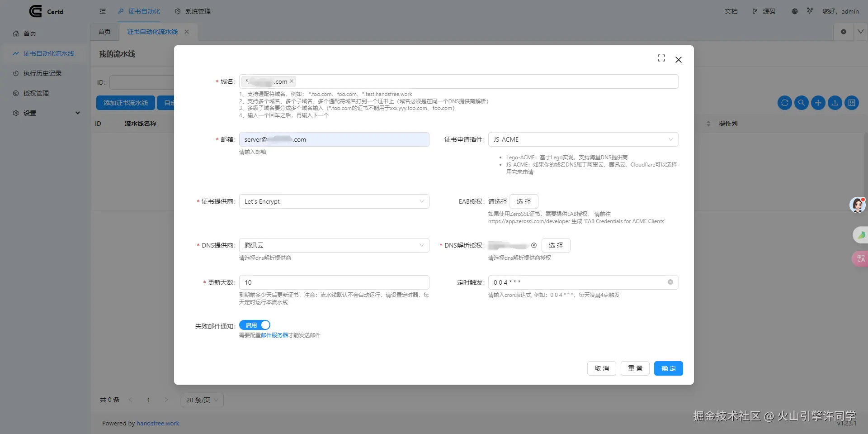Screen dimensions: 868x434
Task: Click the export upload toolbar icon
Action: pos(835,103)
